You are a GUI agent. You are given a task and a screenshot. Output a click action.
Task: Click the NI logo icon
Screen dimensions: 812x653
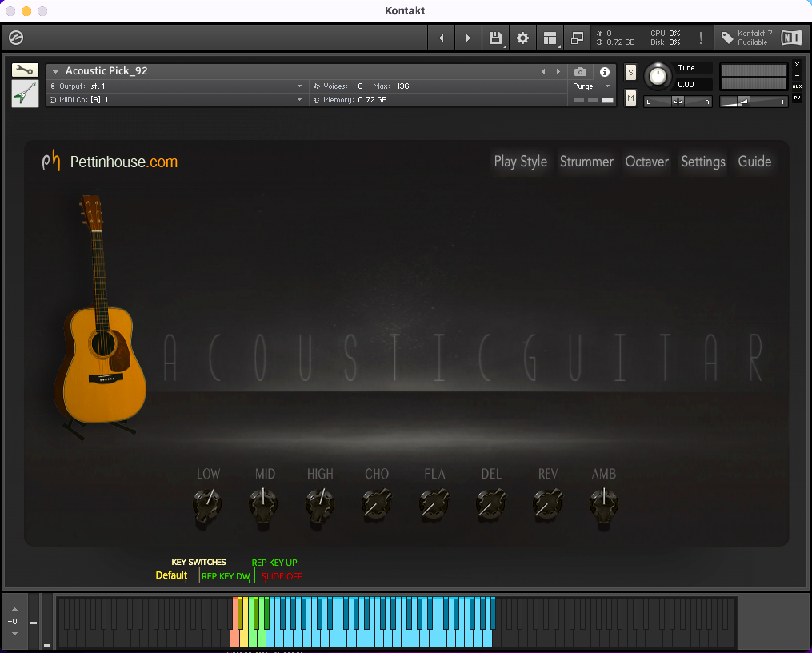[x=791, y=38]
